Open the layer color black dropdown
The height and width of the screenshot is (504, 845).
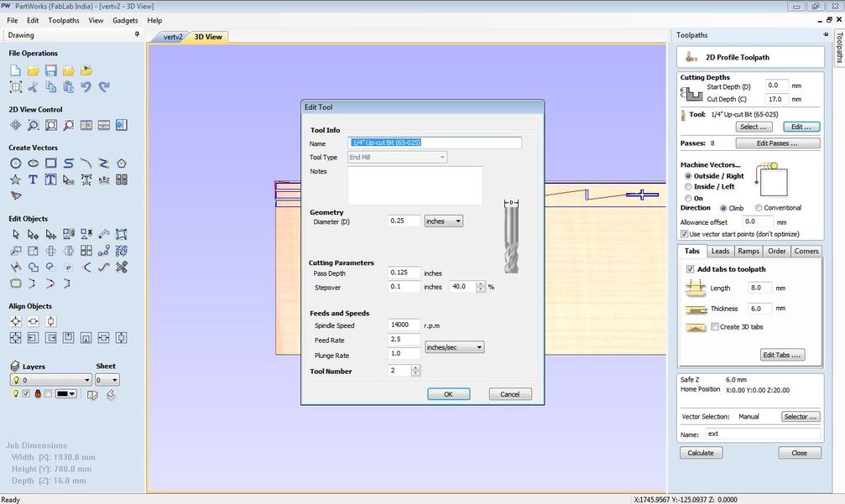[x=65, y=393]
